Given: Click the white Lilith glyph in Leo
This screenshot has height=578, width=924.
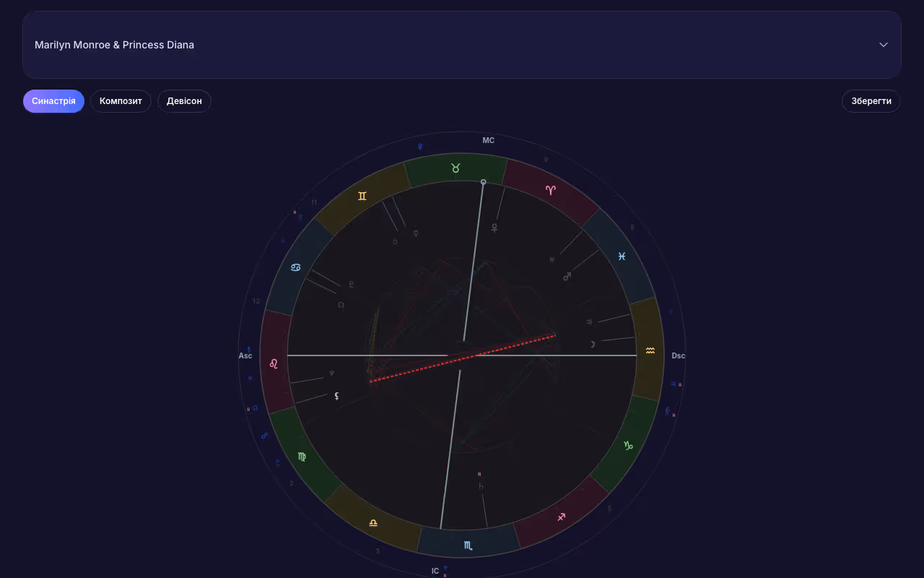Looking at the screenshot, I should point(336,396).
